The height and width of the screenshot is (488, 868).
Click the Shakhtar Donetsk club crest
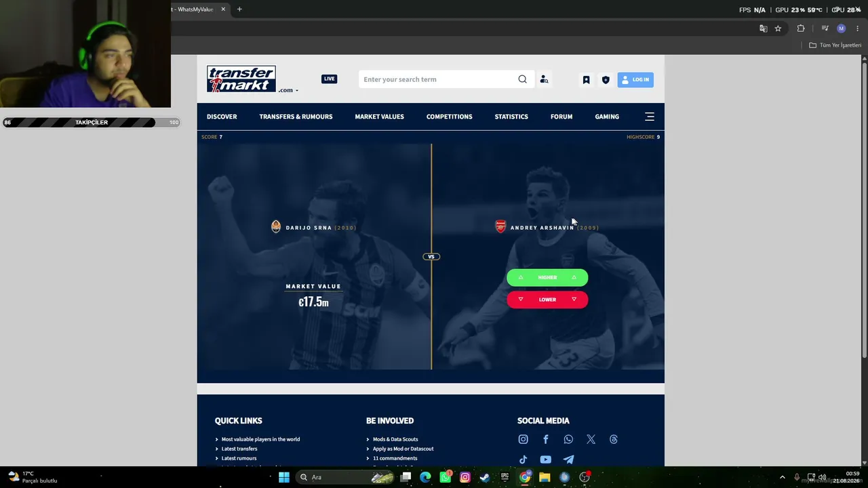[x=276, y=226]
